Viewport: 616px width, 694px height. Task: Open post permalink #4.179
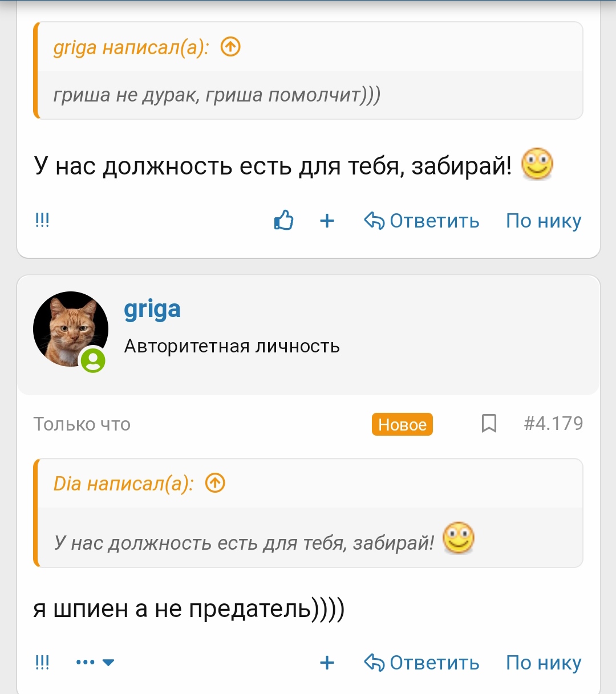pos(553,424)
